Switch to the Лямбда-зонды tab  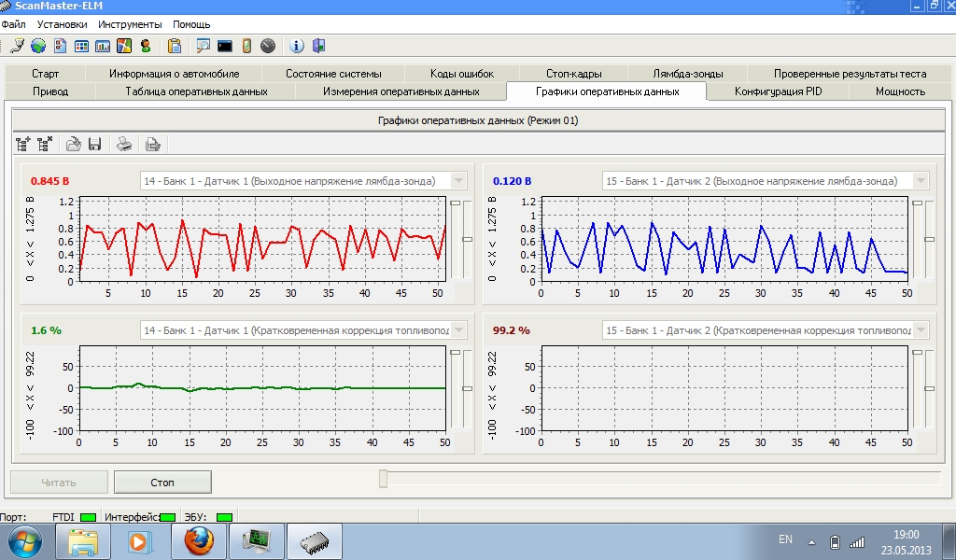687,74
